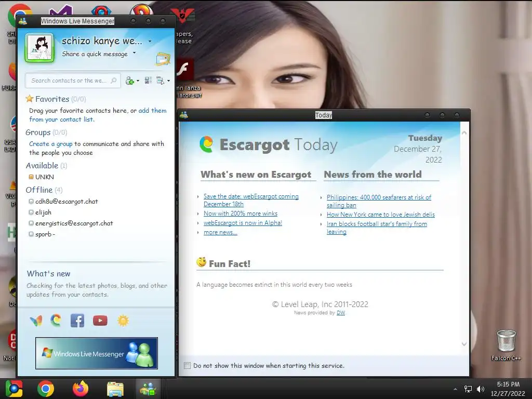Select the Recycle Bin desktop icon
This screenshot has height=399, width=532.
[x=506, y=345]
